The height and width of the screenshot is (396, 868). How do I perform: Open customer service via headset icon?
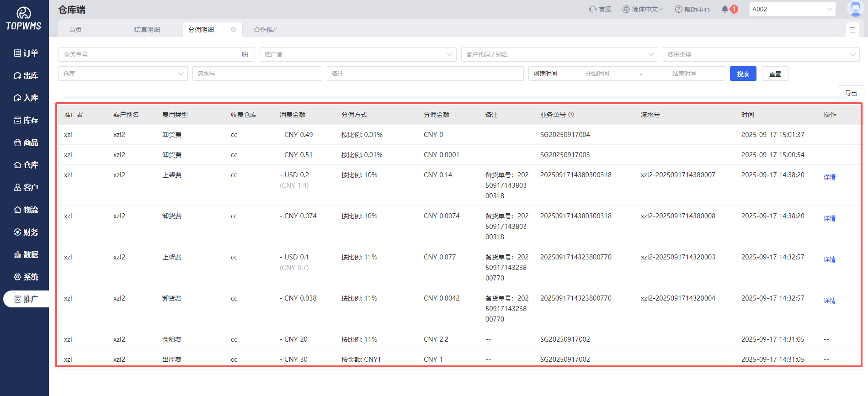592,9
